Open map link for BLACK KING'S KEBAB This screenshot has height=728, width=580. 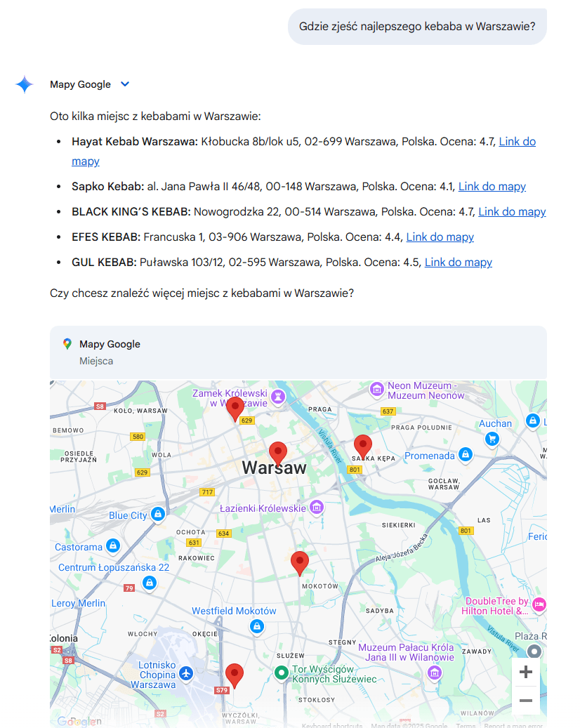[x=512, y=212]
